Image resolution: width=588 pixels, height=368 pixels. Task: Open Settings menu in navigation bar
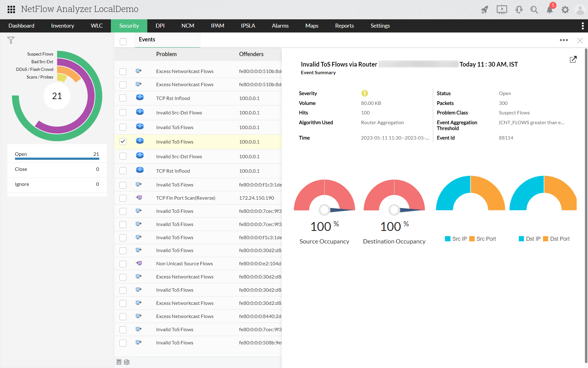click(380, 26)
